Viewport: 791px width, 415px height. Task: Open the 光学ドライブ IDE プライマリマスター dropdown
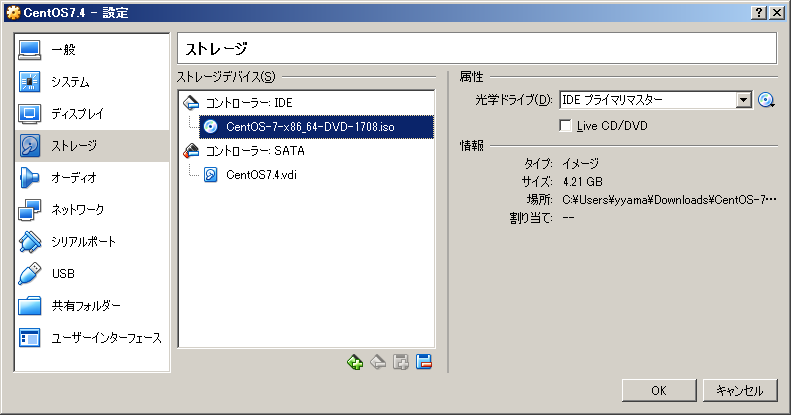click(x=655, y=100)
